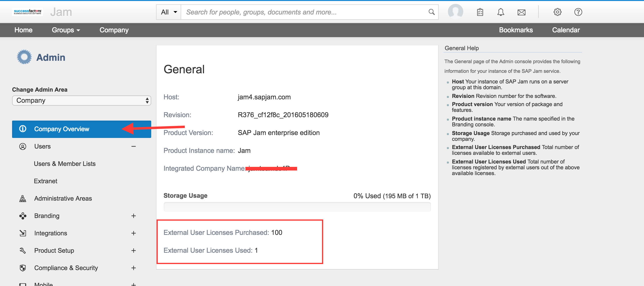Viewport: 644px width, 286px height.
Task: Expand the Product Setup section
Action: 134,250
